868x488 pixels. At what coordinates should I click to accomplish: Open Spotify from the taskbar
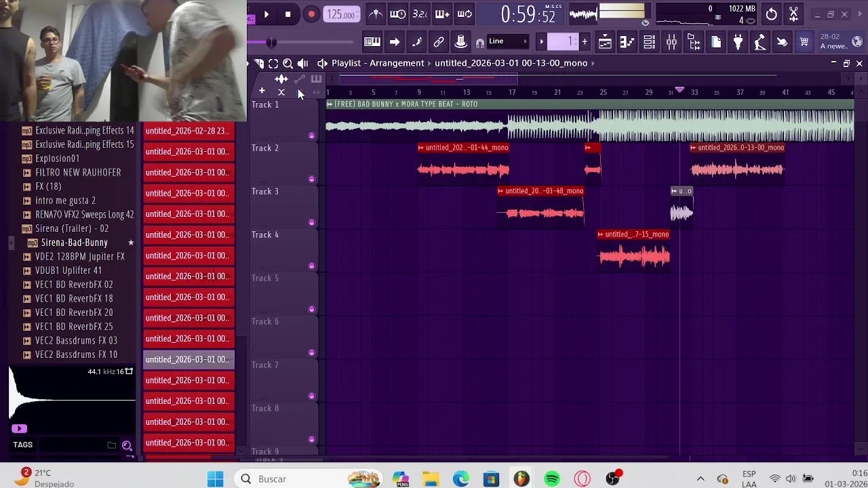[552, 479]
